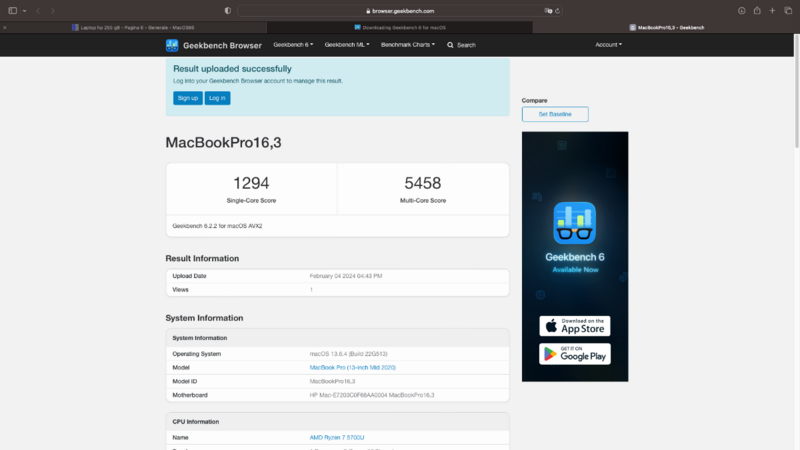Click the translate icon in address bar
Image resolution: width=800 pixels, height=450 pixels.
(x=548, y=11)
